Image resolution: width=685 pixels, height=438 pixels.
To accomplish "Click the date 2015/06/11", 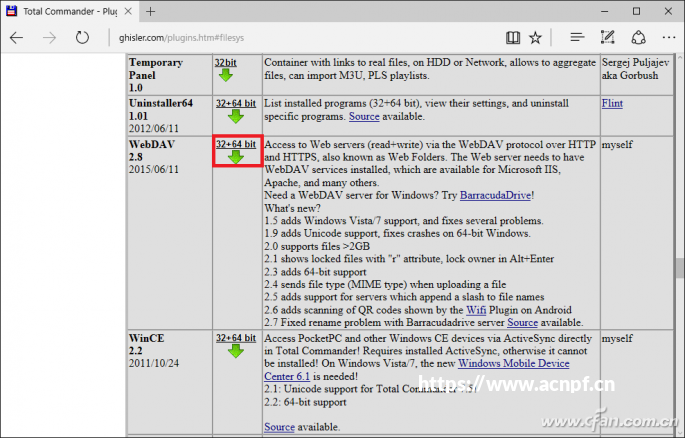I will [154, 169].
